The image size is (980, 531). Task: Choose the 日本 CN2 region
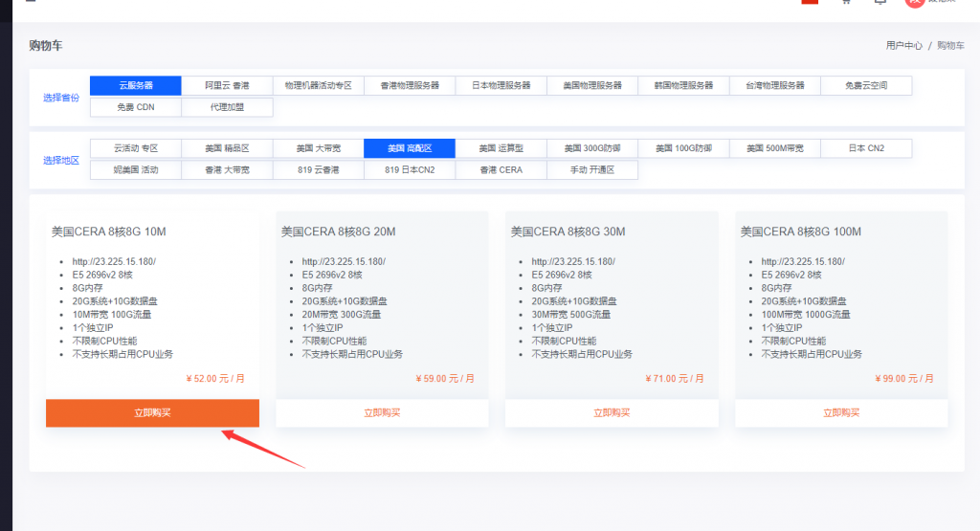(866, 148)
